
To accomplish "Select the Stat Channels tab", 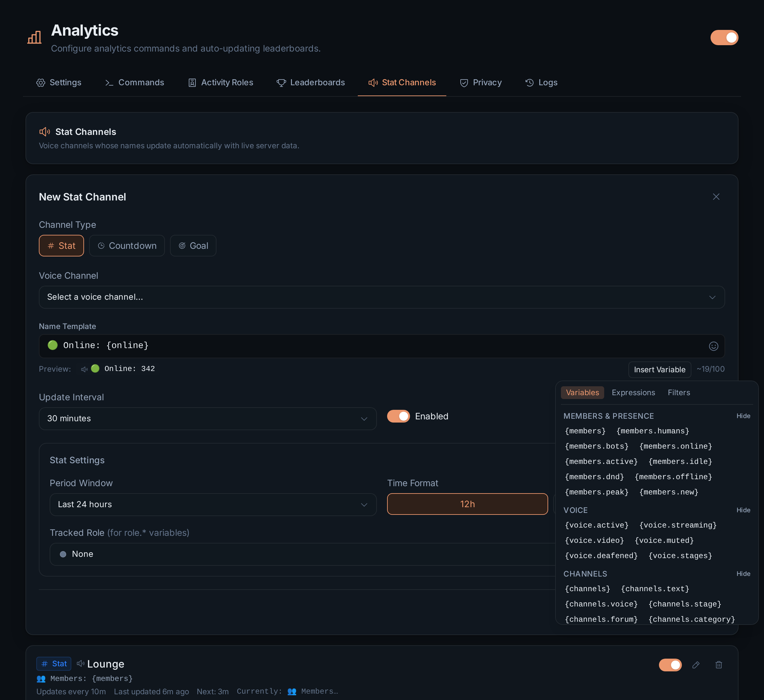I will [402, 83].
